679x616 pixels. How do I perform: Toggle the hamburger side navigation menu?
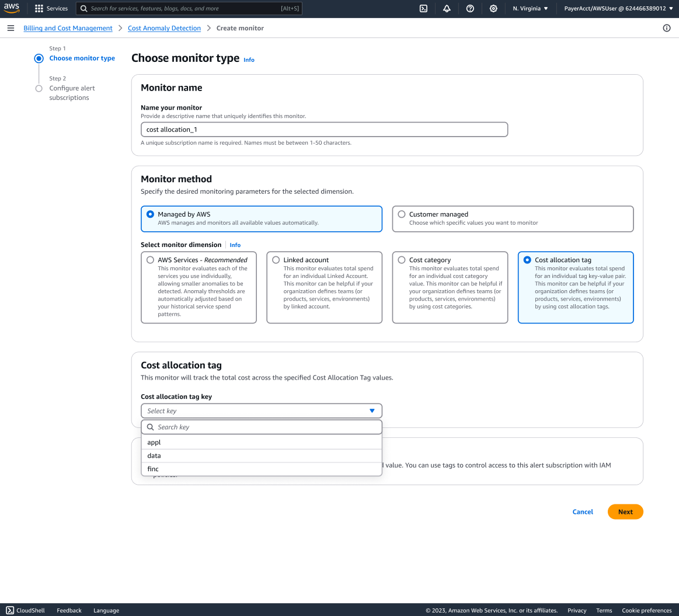pyautogui.click(x=11, y=28)
